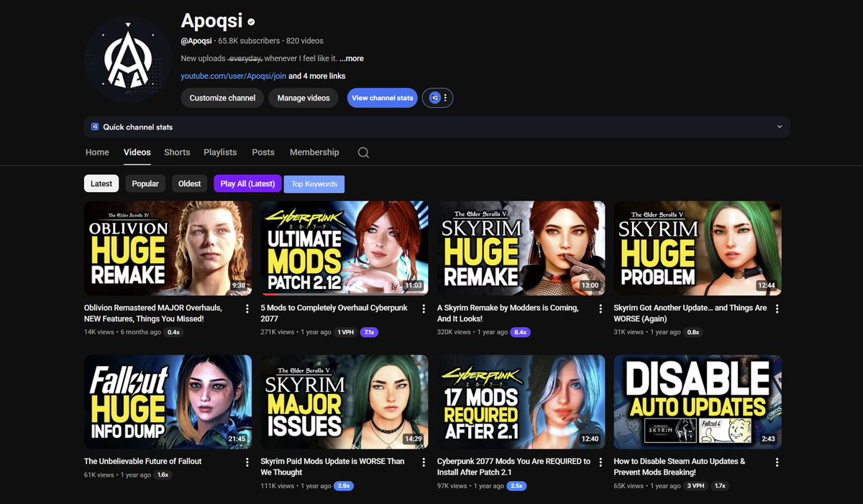Expand the Quick channel stats chevron
The image size is (863, 504).
click(780, 127)
